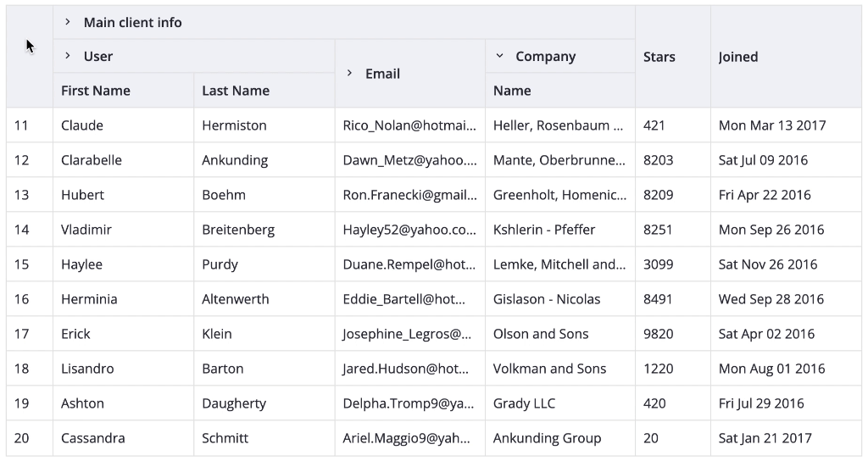Select the stars value 1220
The height and width of the screenshot is (461, 868).
click(x=673, y=369)
